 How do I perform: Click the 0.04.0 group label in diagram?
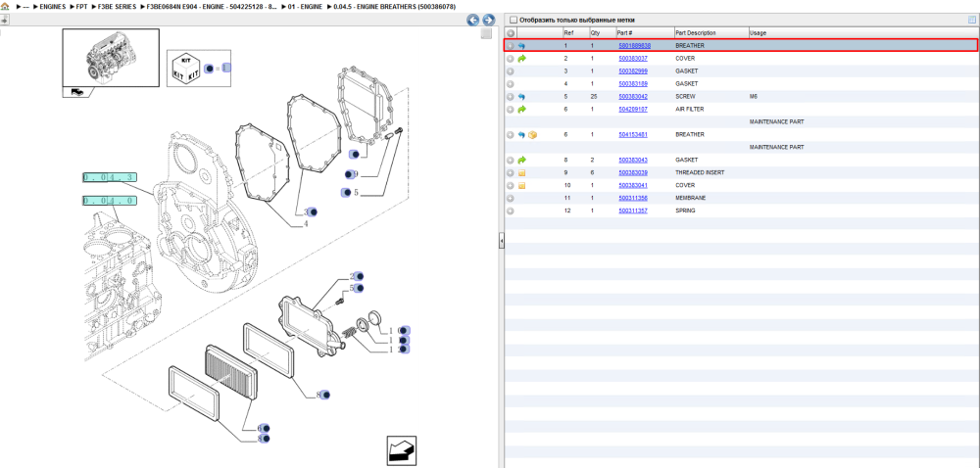click(110, 201)
